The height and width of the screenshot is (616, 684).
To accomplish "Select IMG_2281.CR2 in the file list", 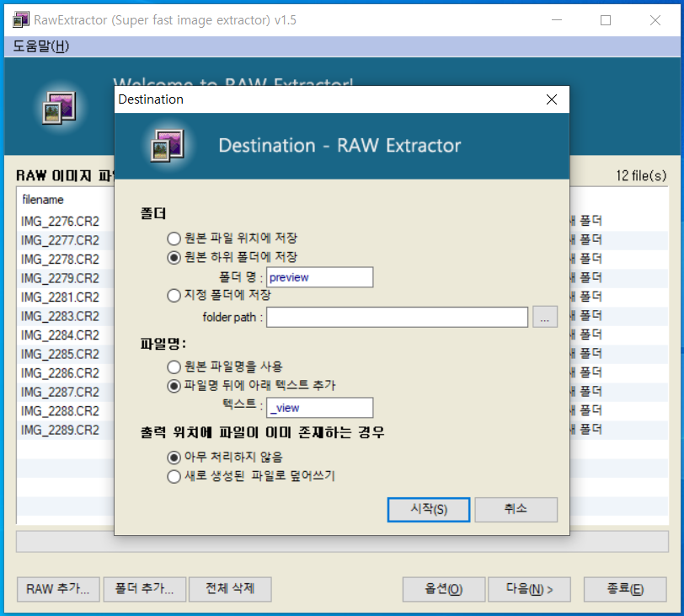I will [x=60, y=297].
